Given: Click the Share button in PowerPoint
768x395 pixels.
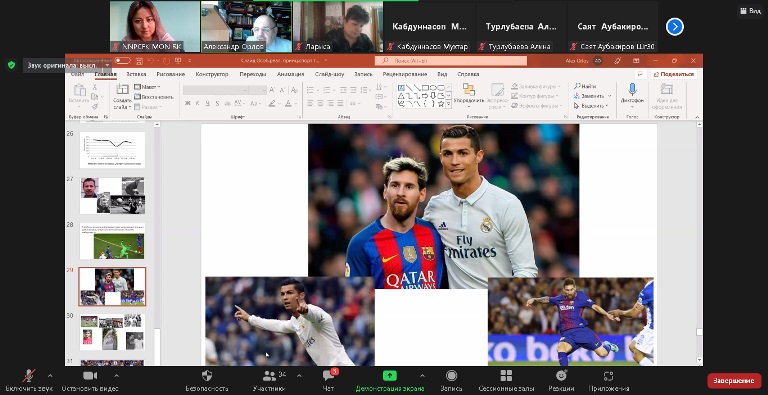Looking at the screenshot, I should click(674, 74).
